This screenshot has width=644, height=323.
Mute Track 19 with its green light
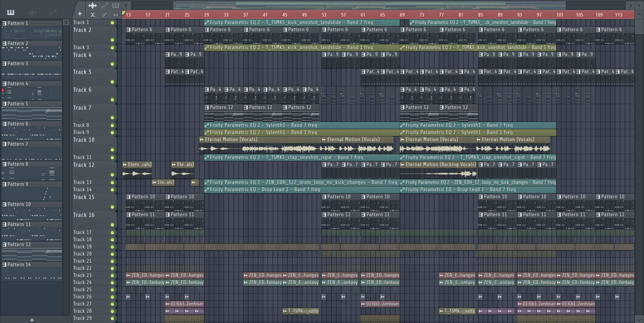pyautogui.click(x=112, y=247)
